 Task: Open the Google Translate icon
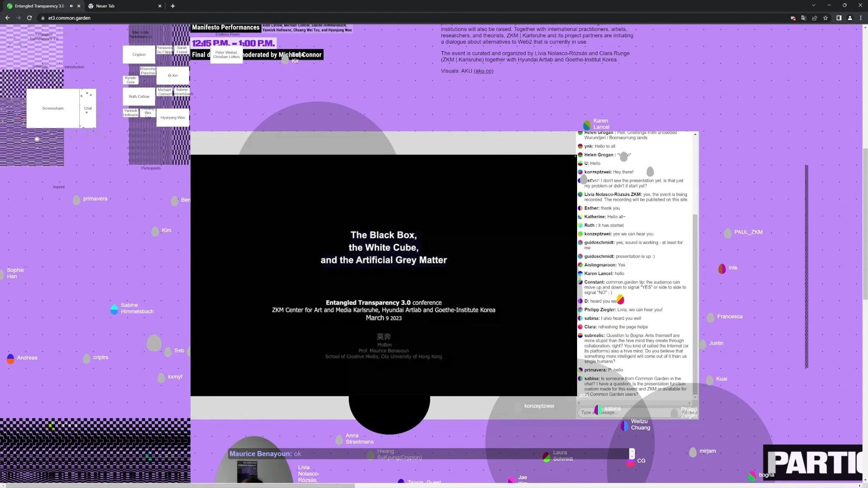[803, 18]
